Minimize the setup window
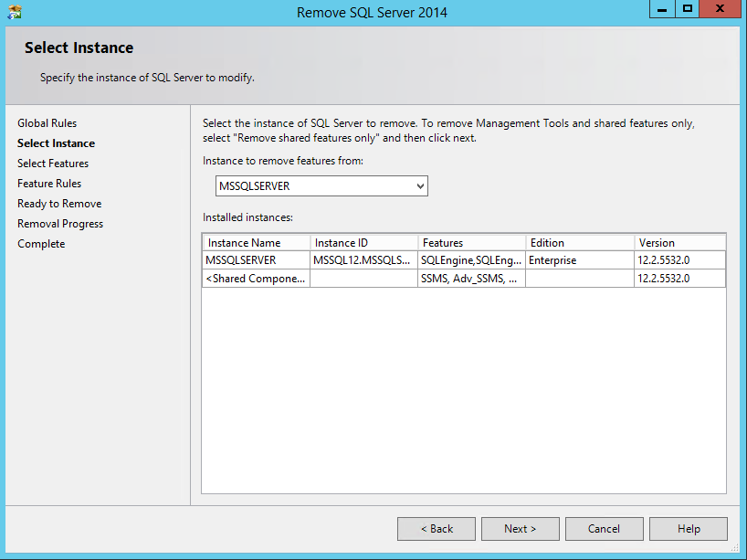This screenshot has height=560, width=747. pos(662,9)
